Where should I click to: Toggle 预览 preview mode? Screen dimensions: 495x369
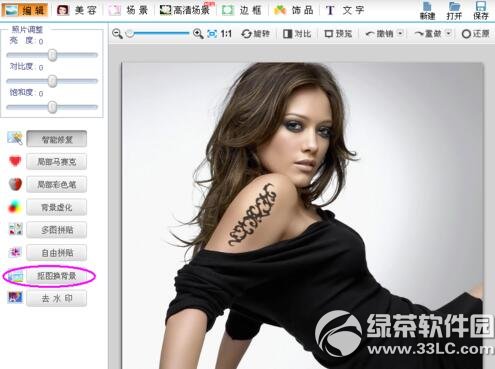(x=338, y=34)
